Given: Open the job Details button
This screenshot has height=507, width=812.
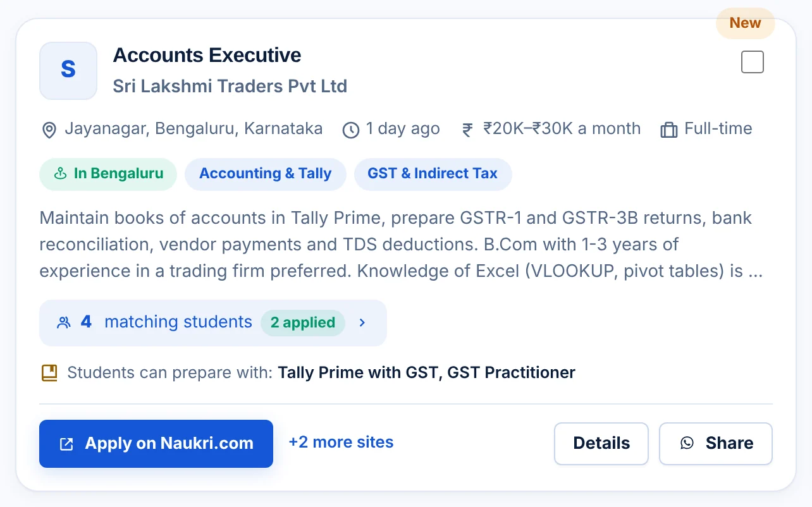Looking at the screenshot, I should point(601,444).
